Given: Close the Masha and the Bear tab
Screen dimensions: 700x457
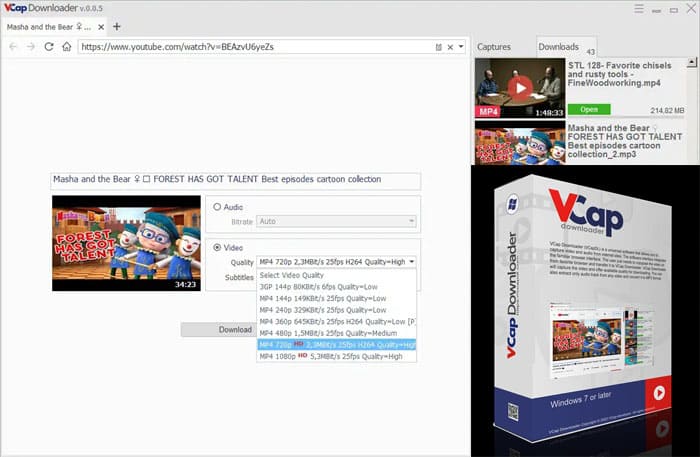Looking at the screenshot, I should 101,27.
